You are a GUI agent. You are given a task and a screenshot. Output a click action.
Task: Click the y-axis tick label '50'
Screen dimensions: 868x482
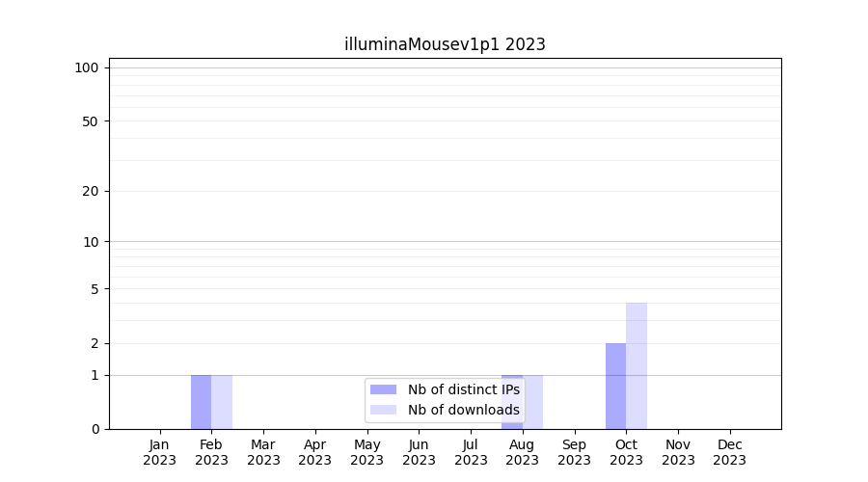tap(90, 121)
